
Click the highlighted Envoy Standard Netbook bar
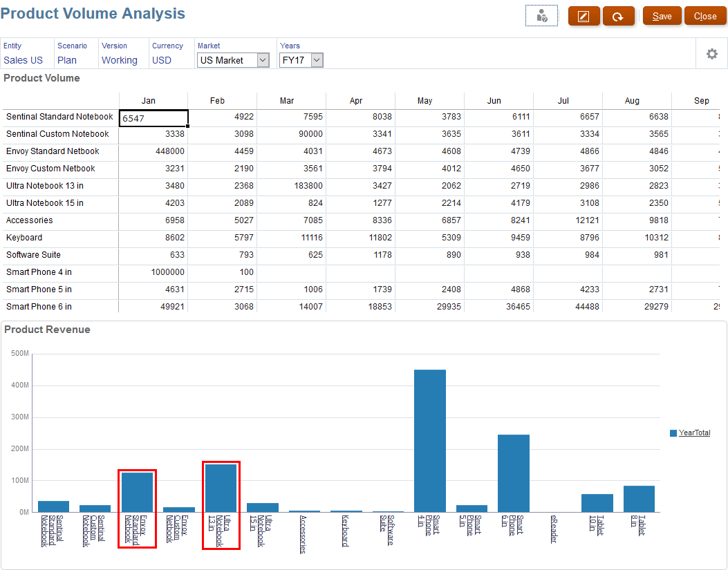(137, 491)
